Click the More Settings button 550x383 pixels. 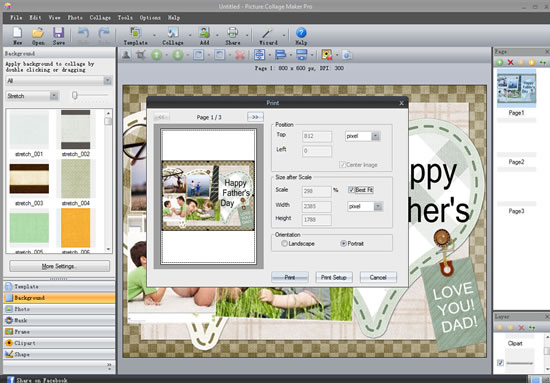(59, 266)
